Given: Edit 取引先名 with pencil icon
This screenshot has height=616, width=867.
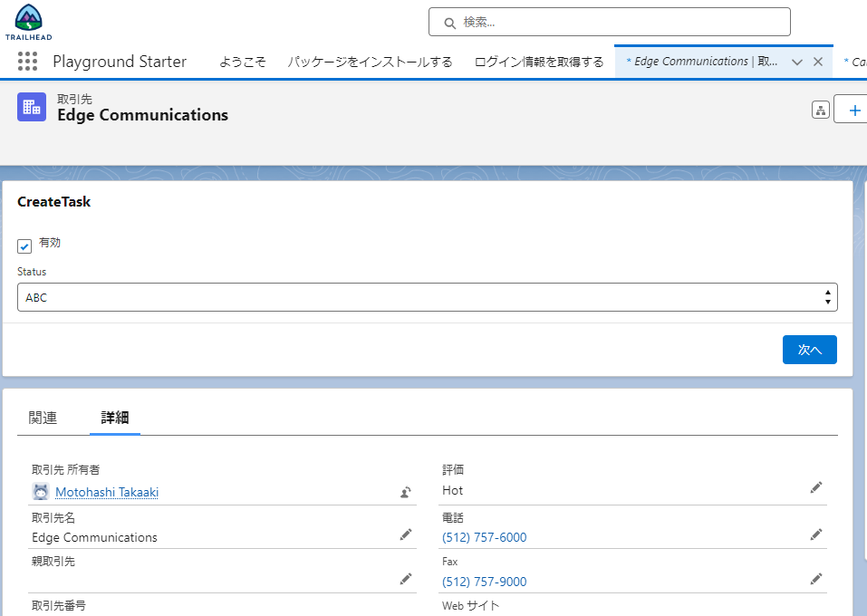Looking at the screenshot, I should click(406, 534).
